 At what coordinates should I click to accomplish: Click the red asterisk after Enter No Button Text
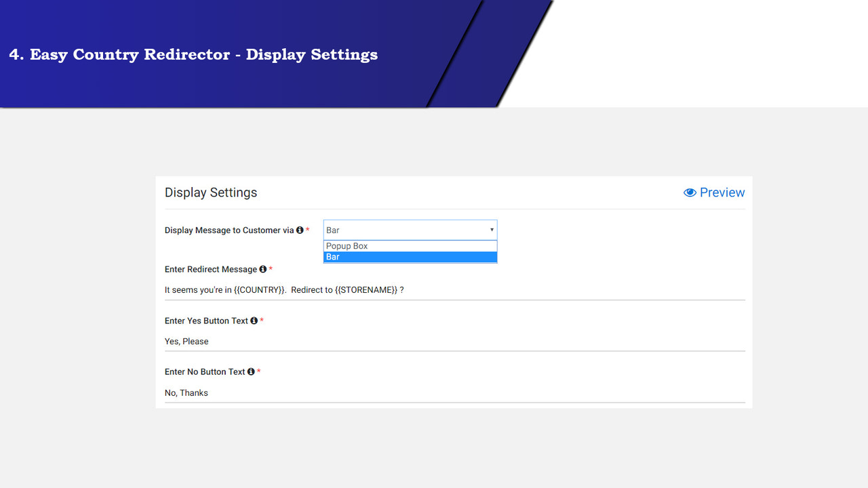tap(259, 371)
